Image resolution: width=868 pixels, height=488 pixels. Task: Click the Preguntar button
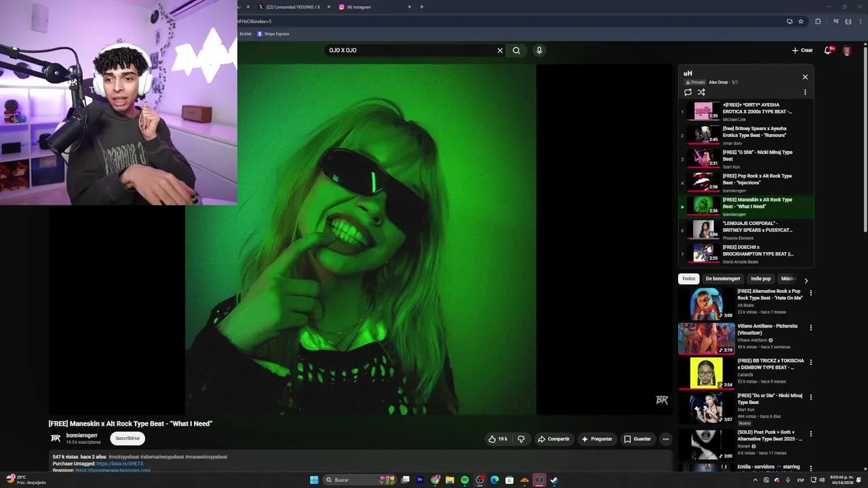click(597, 439)
